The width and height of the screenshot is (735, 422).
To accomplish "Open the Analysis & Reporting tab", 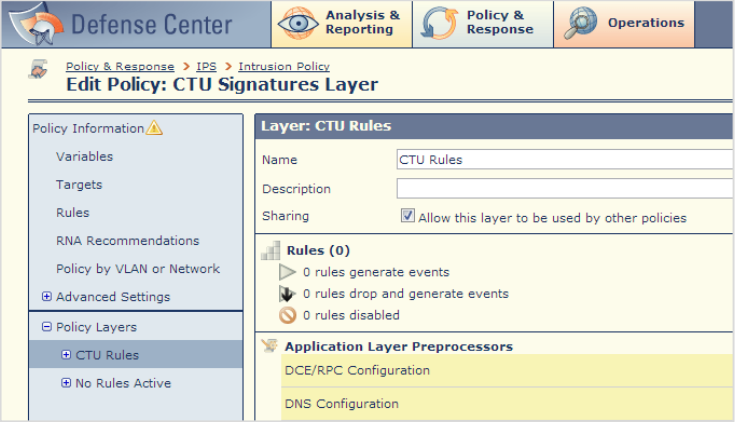I will [x=342, y=24].
